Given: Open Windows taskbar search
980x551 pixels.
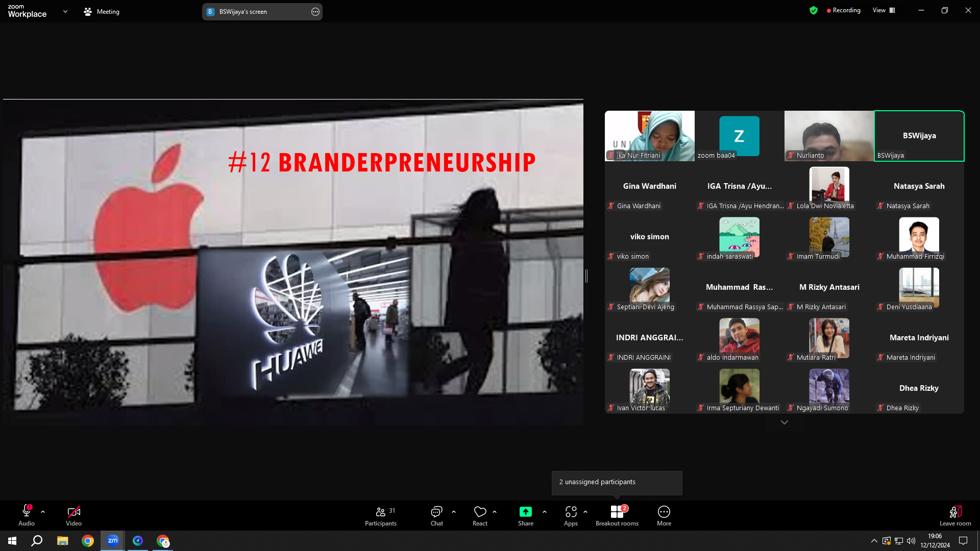Looking at the screenshot, I should click(x=37, y=541).
